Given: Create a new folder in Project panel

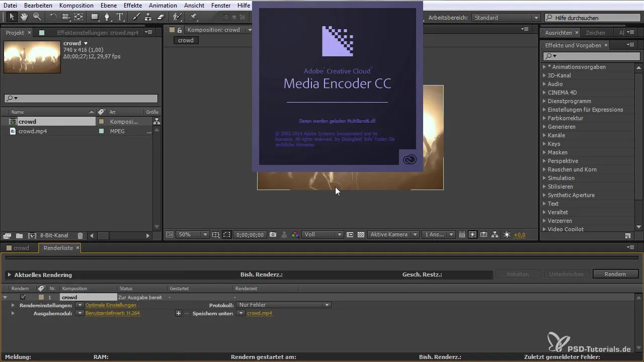Looking at the screenshot, I should [19, 235].
